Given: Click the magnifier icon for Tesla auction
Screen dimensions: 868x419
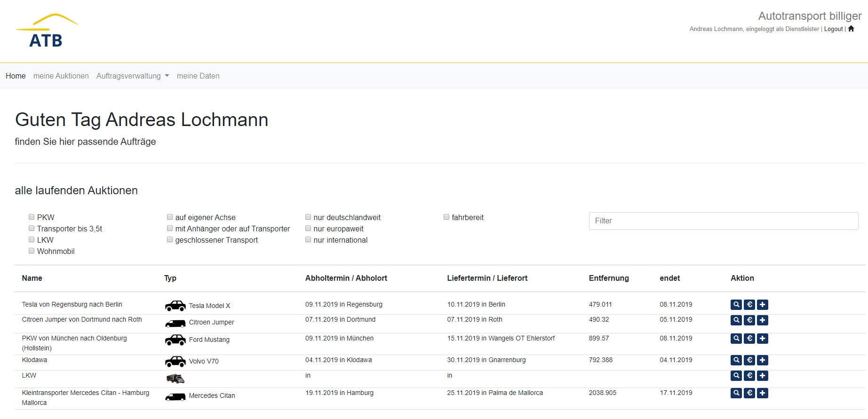Looking at the screenshot, I should coord(736,305).
